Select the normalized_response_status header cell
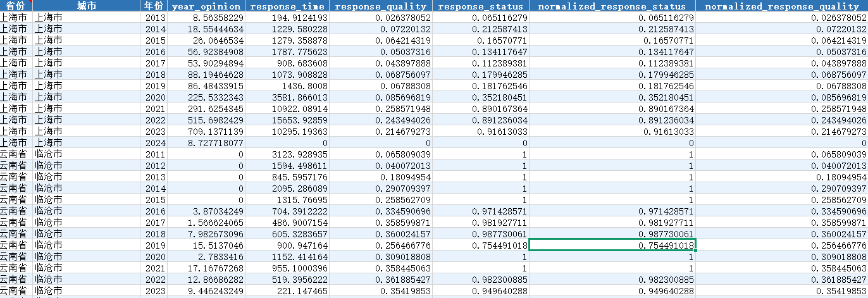The width and height of the screenshot is (868, 298). click(x=612, y=6)
